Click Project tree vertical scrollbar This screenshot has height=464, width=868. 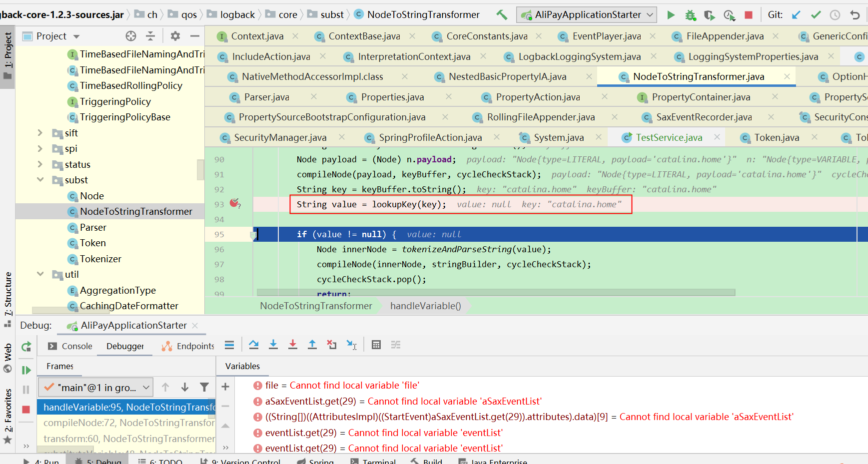point(201,170)
